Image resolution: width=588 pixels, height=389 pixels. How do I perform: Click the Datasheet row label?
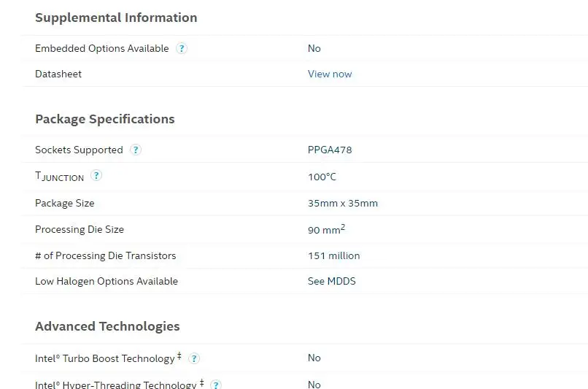[x=58, y=74]
